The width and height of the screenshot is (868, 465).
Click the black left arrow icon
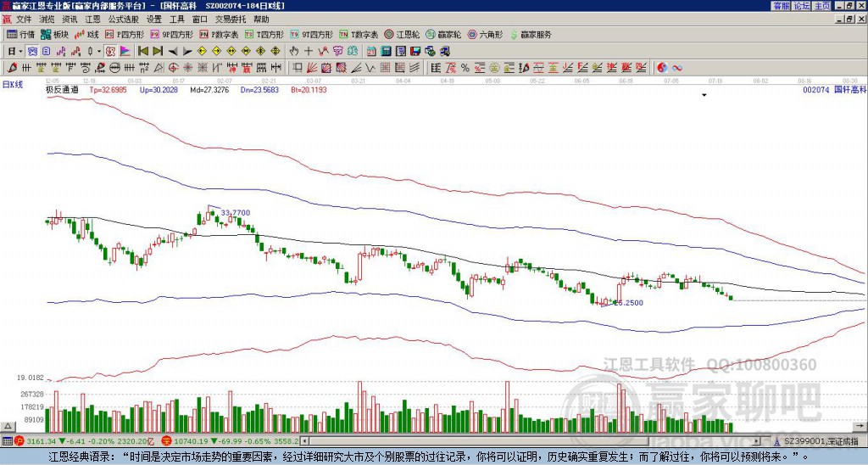[173, 52]
